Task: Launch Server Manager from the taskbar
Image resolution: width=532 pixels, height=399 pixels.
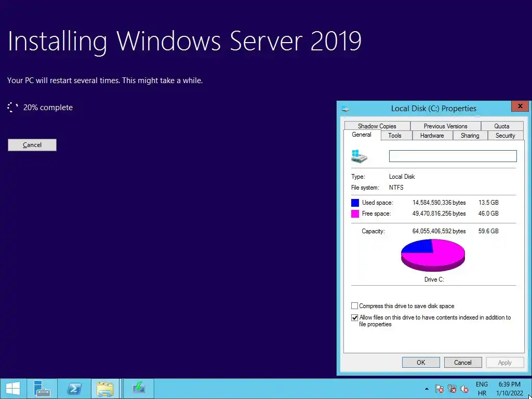Action: [x=42, y=389]
